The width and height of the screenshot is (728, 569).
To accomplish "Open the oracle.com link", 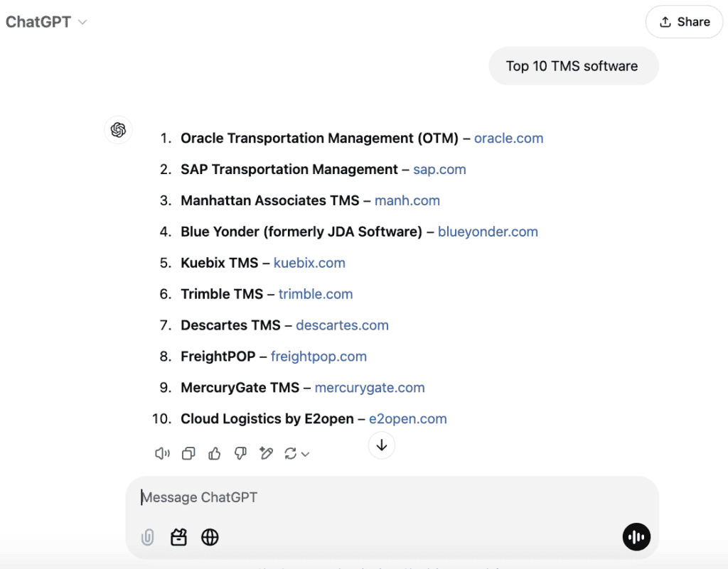I will (508, 139).
